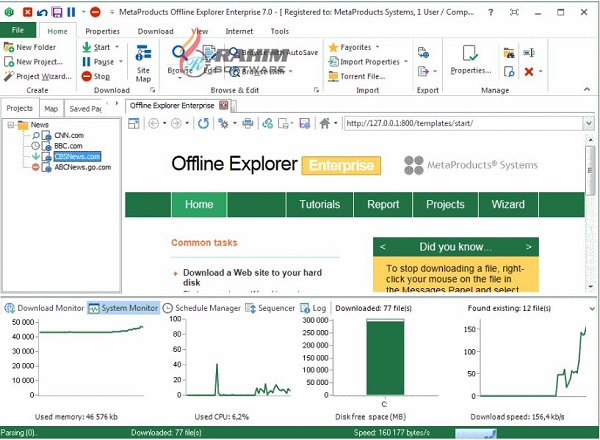The image size is (600, 440).
Task: Click the URL address field
Action: 460,123
